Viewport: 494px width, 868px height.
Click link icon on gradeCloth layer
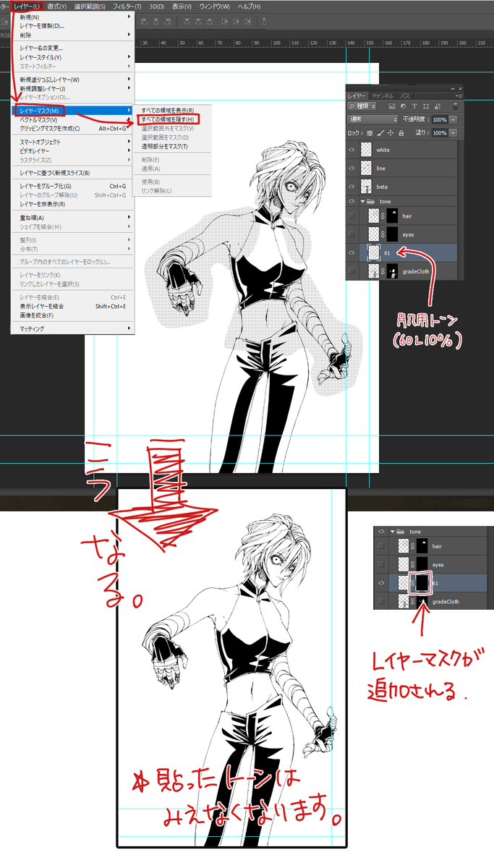point(383,271)
